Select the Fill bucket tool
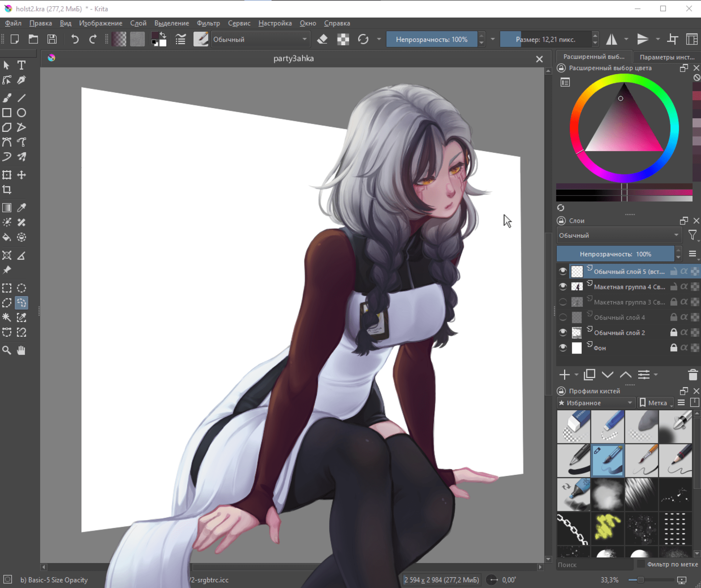Screen dimensions: 701x588 click(x=7, y=237)
